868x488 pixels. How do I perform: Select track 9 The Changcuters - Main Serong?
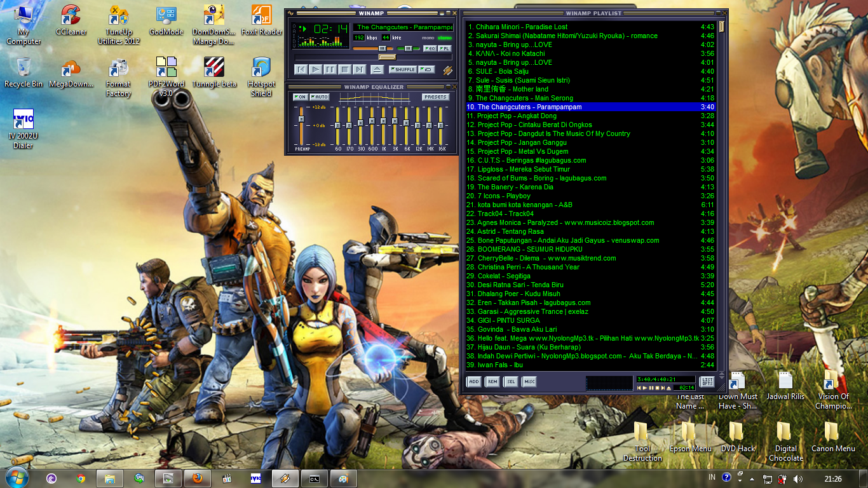590,98
